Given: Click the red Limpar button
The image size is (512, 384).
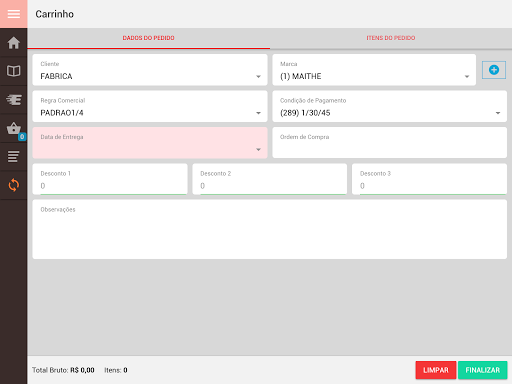Looking at the screenshot, I should click(x=436, y=370).
